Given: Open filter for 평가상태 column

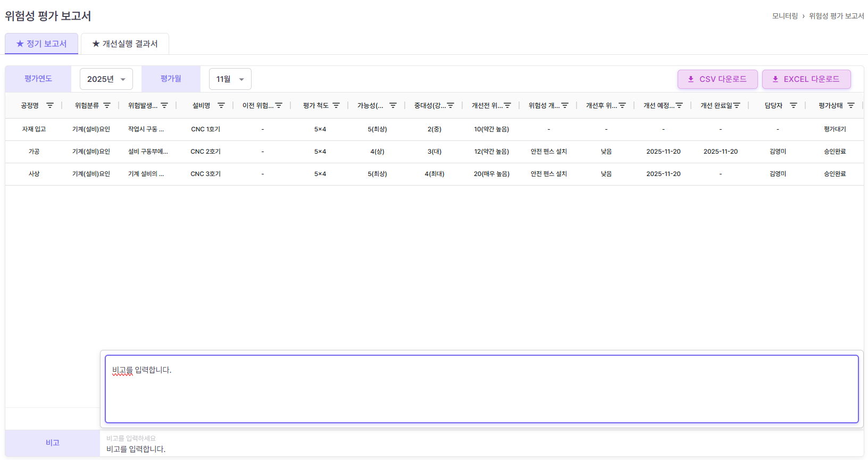Looking at the screenshot, I should [851, 105].
